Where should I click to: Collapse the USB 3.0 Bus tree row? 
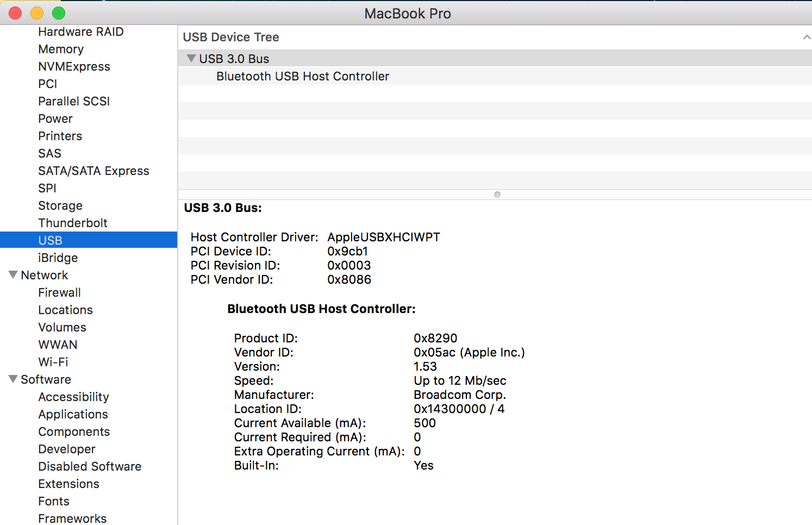(191, 58)
